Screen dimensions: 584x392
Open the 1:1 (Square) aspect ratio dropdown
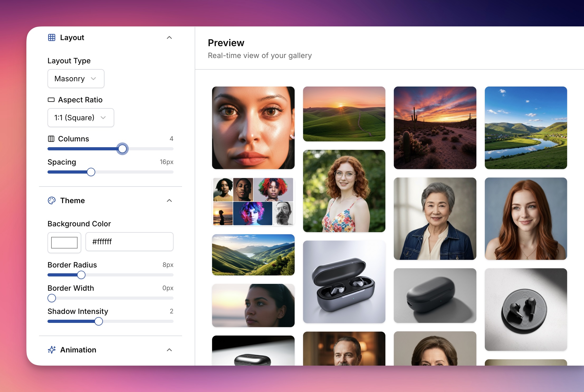click(80, 118)
